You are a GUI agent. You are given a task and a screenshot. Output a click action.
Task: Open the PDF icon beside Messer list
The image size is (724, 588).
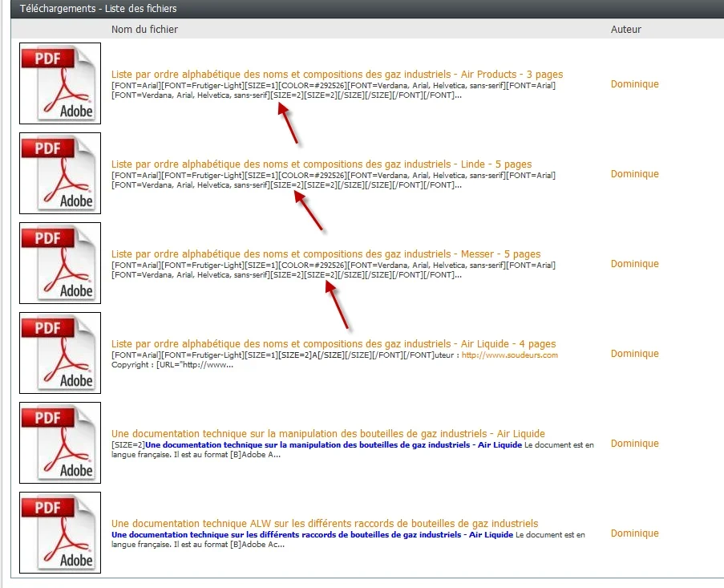[60, 263]
